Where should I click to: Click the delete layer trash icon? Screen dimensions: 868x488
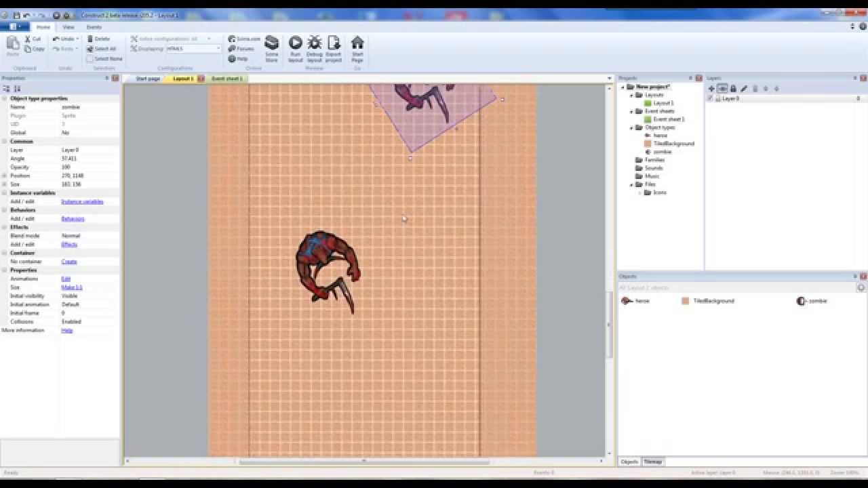pyautogui.click(x=755, y=89)
